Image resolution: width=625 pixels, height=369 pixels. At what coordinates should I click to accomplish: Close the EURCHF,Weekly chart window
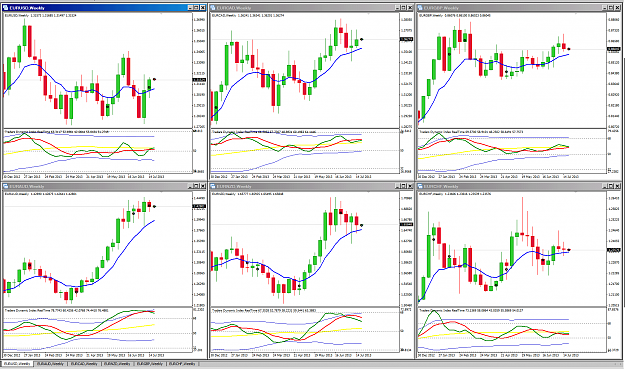[617, 186]
